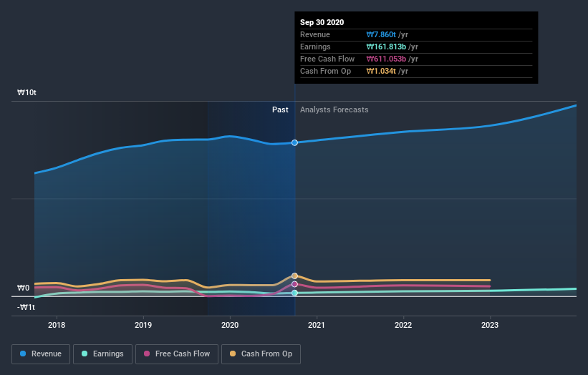
Task: Click the Free Cash Flow label in tooltip
Action: 327,59
